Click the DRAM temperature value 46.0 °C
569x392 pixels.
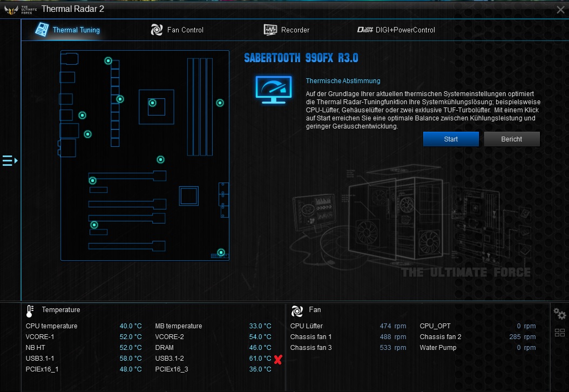coord(260,347)
